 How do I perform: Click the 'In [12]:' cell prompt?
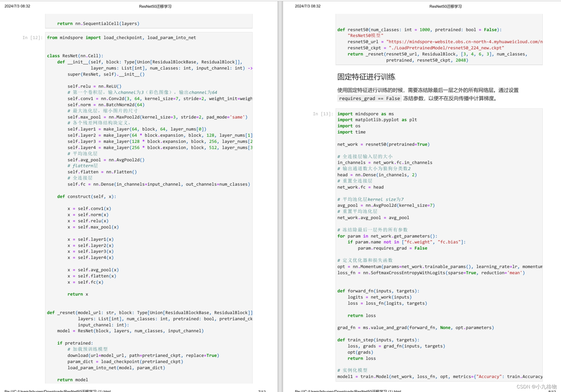point(33,38)
